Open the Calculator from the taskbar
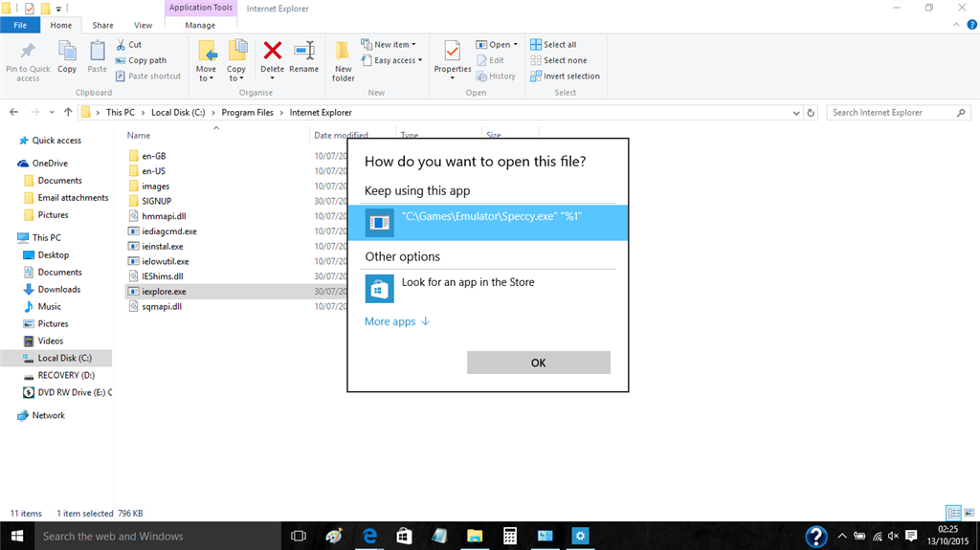This screenshot has height=550, width=980. coord(510,537)
